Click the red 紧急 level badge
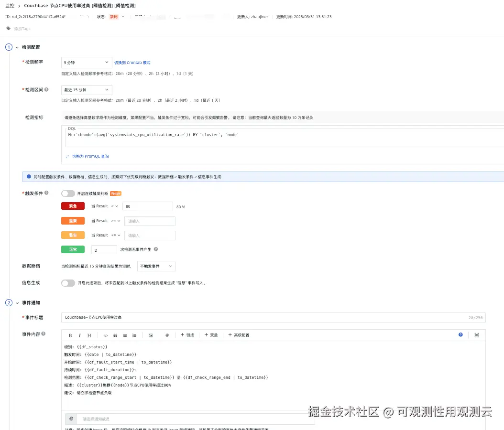The height and width of the screenshot is (430, 504). (x=73, y=206)
